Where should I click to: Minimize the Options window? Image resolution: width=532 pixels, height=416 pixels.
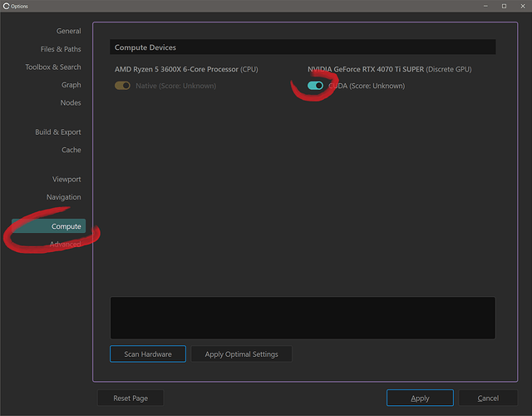point(485,6)
